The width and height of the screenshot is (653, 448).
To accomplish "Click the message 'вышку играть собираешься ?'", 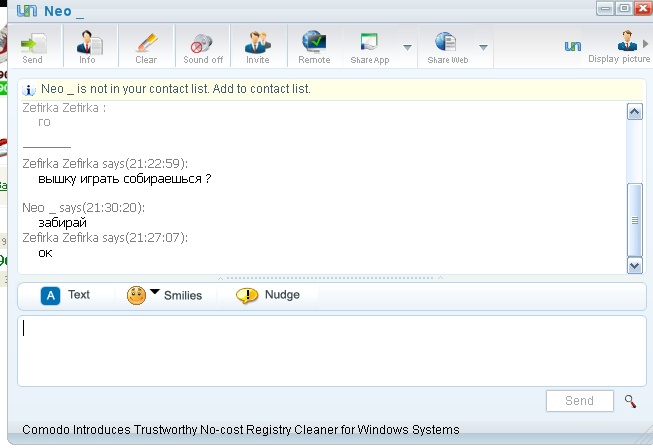I will pyautogui.click(x=125, y=179).
